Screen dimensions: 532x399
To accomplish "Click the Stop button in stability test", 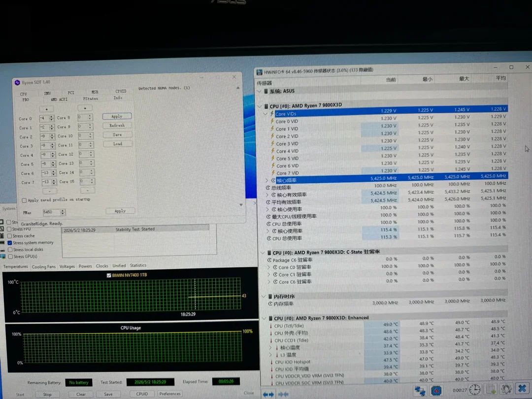I will [47, 395].
